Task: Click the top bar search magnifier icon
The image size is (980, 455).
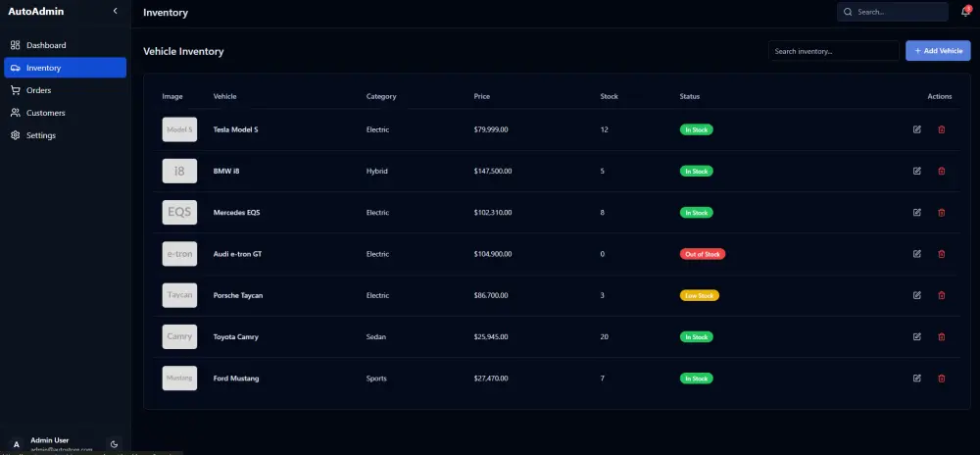Action: click(848, 12)
